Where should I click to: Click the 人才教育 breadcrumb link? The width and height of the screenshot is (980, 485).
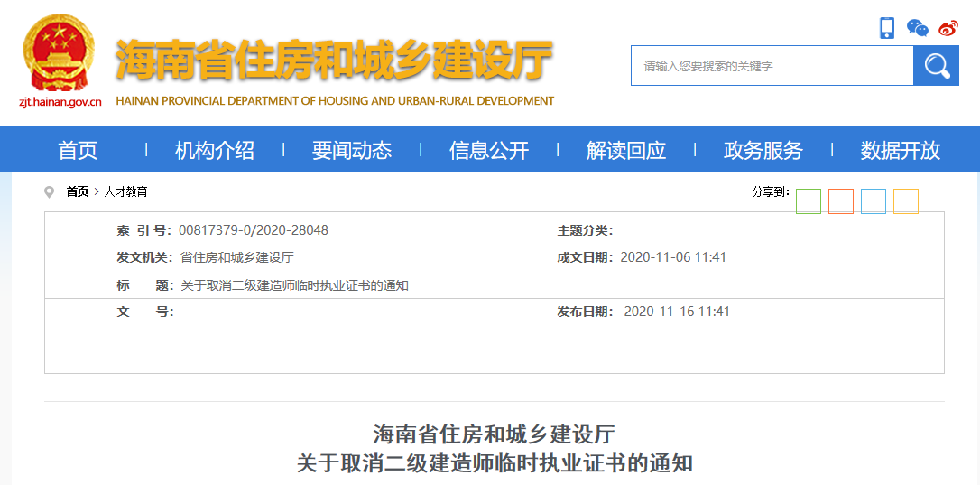(125, 191)
